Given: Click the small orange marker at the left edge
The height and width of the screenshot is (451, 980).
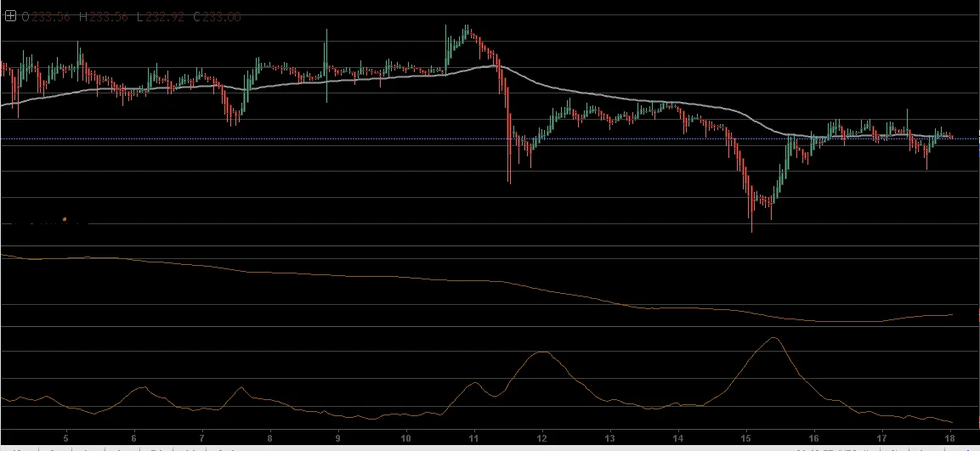Looking at the screenshot, I should tap(65, 220).
